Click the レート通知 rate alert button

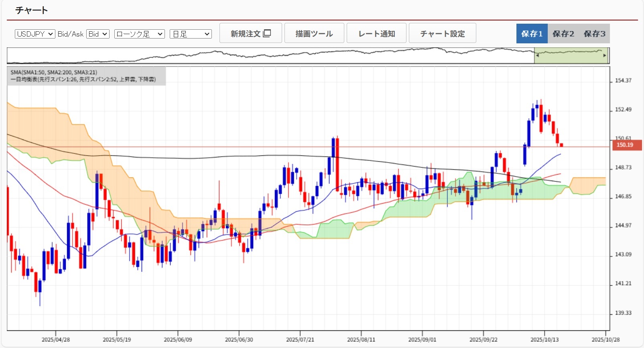point(376,33)
